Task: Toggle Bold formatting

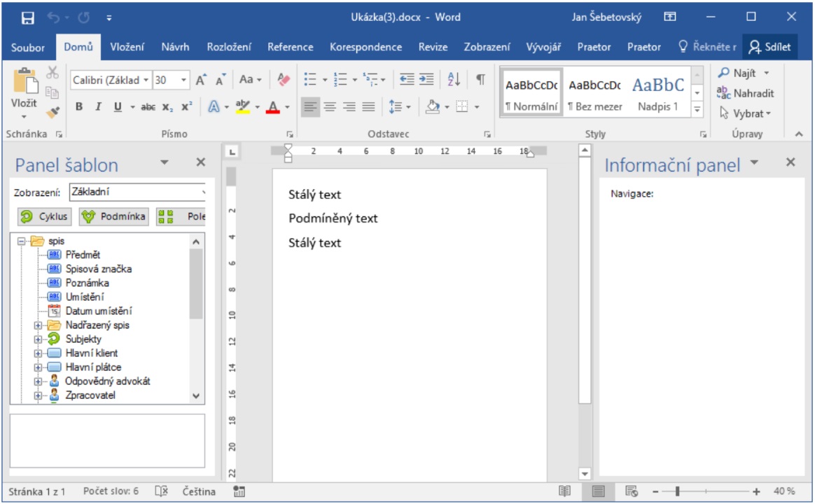Action: 79,107
